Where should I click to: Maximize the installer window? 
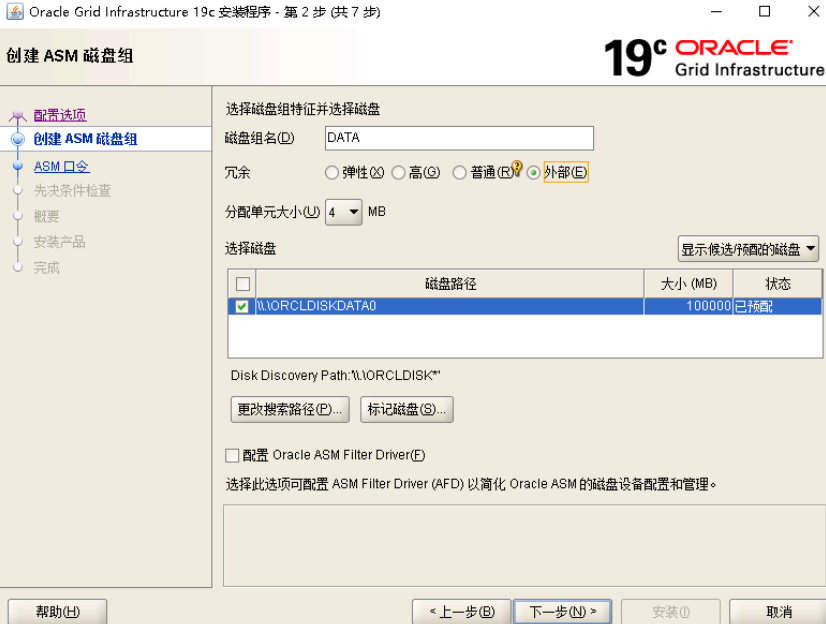pyautogui.click(x=764, y=12)
